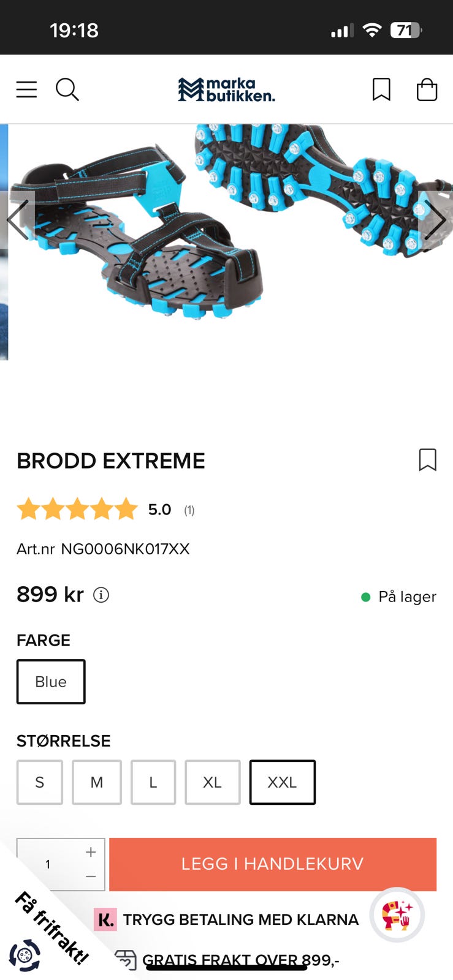The height and width of the screenshot is (980, 453).
Task: Select size M
Action: (x=97, y=782)
